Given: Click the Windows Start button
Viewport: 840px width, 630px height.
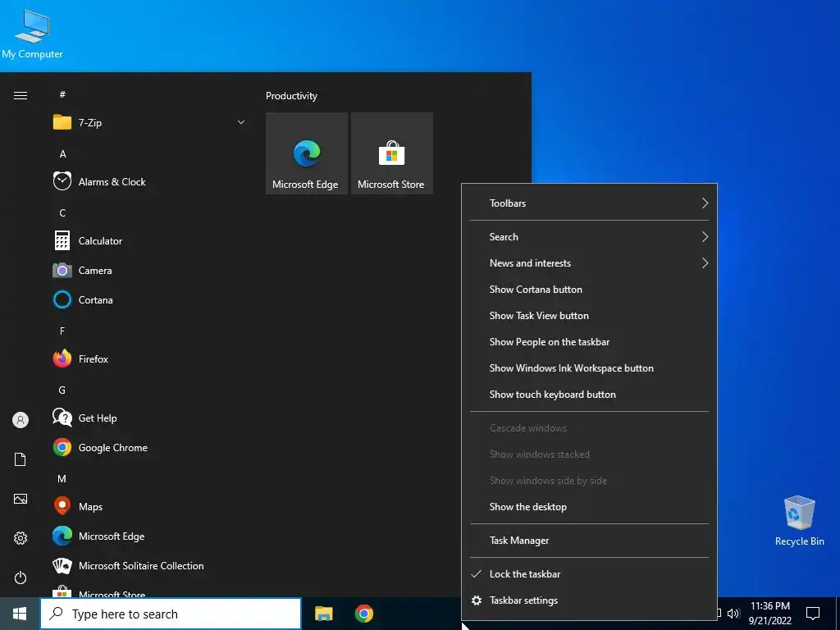Looking at the screenshot, I should 20,614.
